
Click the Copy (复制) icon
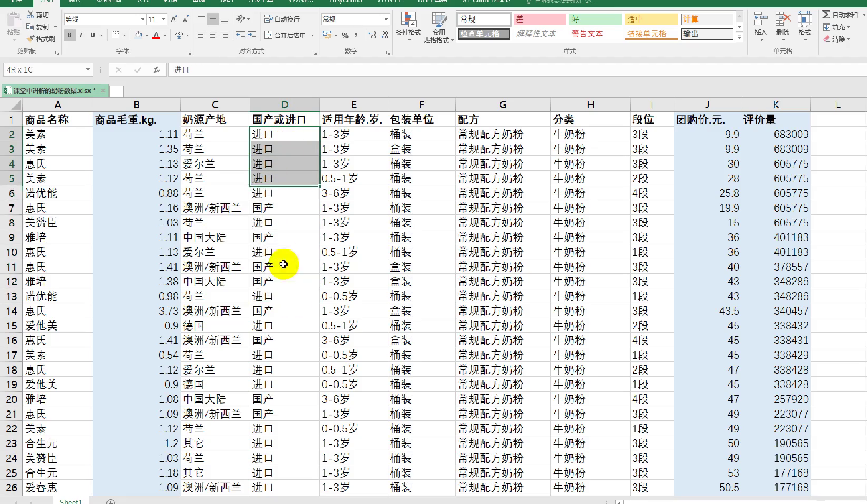pos(30,27)
